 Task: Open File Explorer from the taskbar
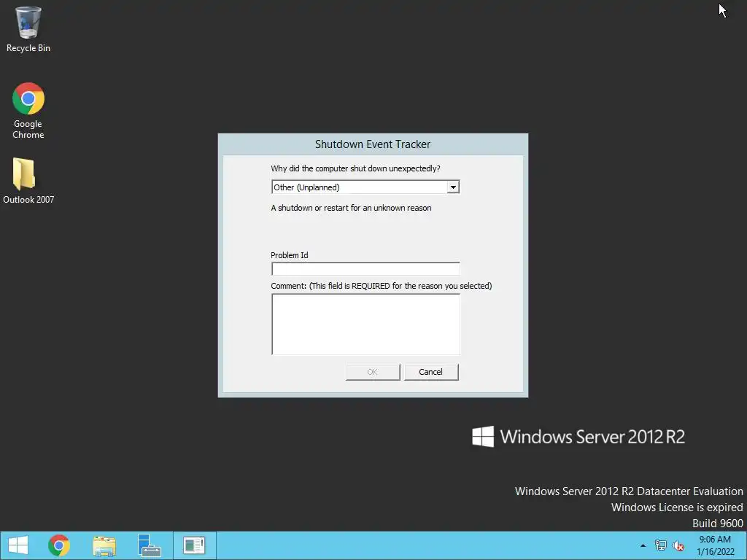click(x=104, y=545)
